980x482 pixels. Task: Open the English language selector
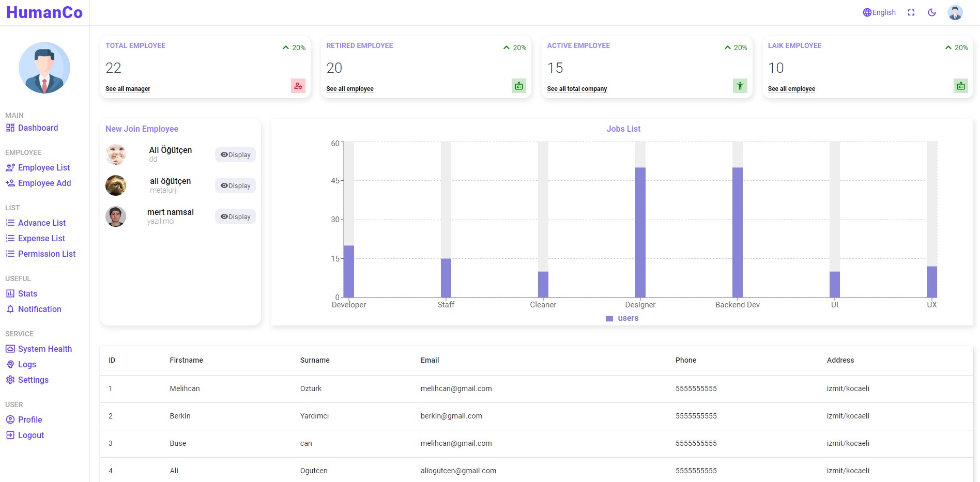[x=879, y=12]
